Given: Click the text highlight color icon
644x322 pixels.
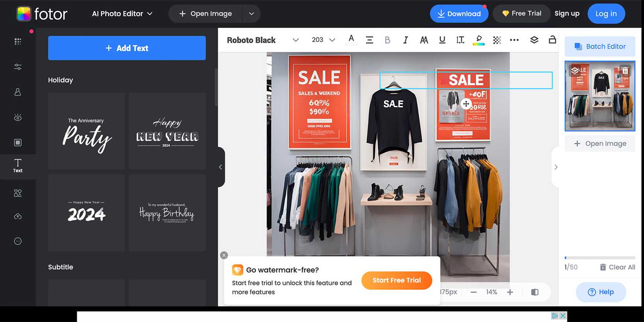Looking at the screenshot, I should point(479,40).
